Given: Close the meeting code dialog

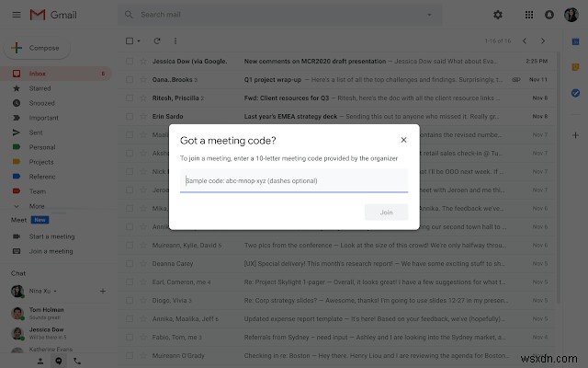Looking at the screenshot, I should (403, 140).
